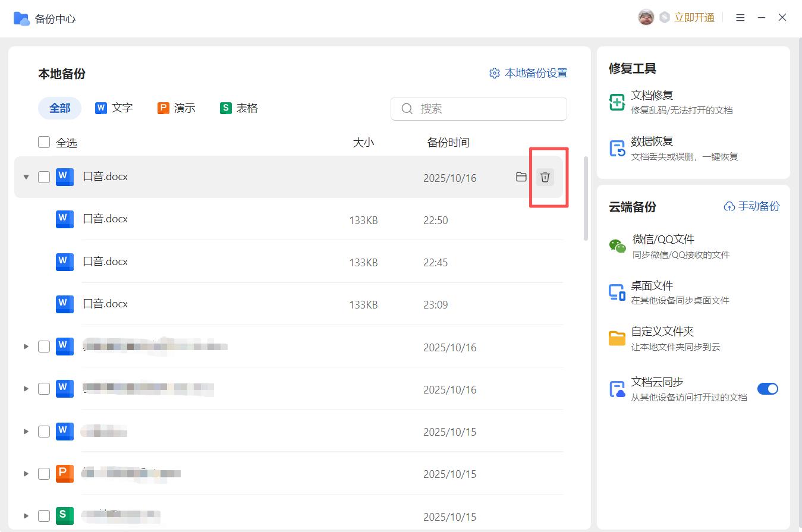
Task: Click the user avatar in title bar
Action: click(x=646, y=18)
